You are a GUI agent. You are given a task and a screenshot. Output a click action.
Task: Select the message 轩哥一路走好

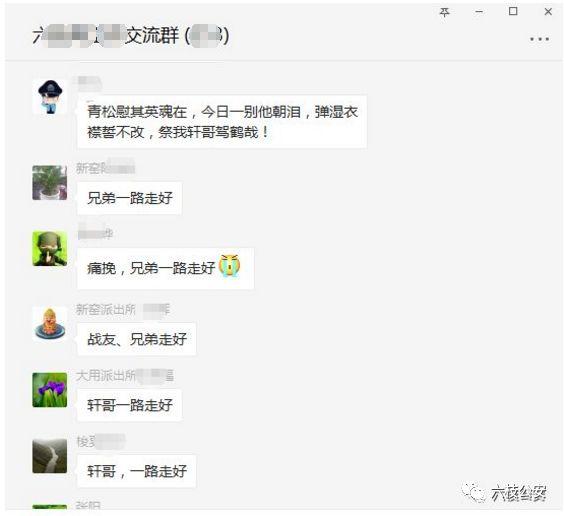point(129,405)
